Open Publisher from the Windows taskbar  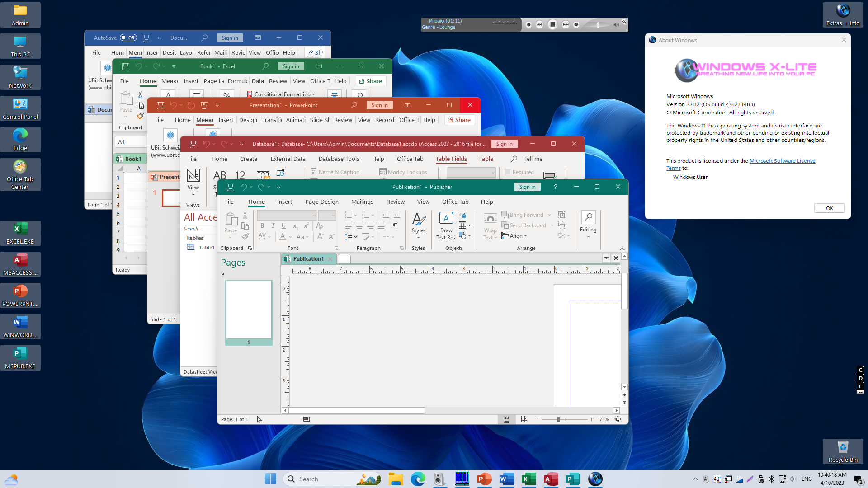tap(573, 479)
